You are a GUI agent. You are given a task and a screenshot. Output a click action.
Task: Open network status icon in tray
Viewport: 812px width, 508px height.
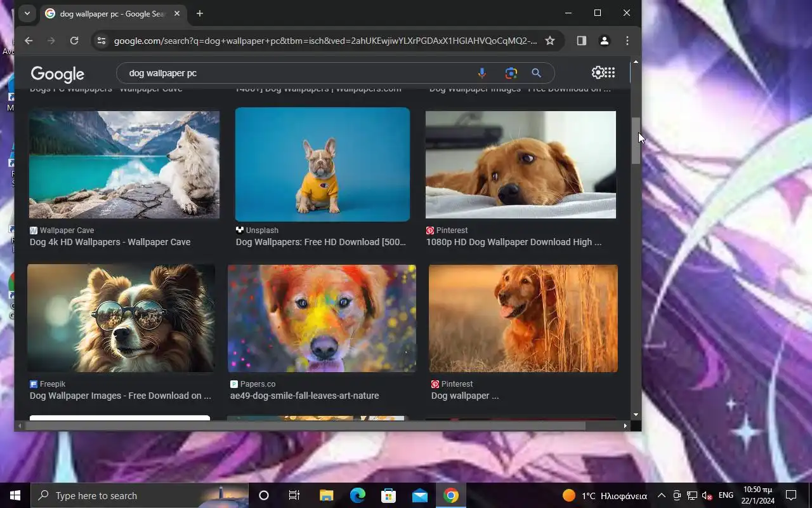click(692, 495)
